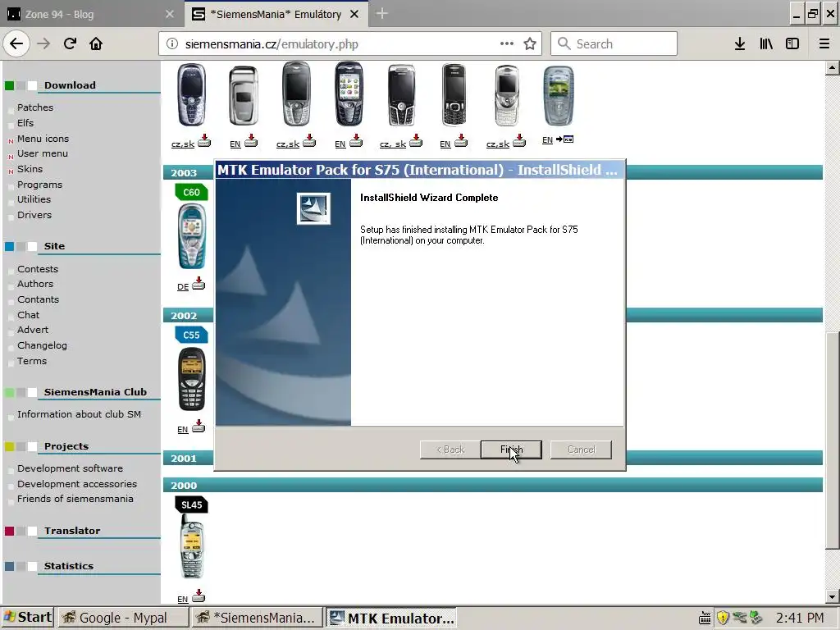Open the Advert link

[33, 330]
